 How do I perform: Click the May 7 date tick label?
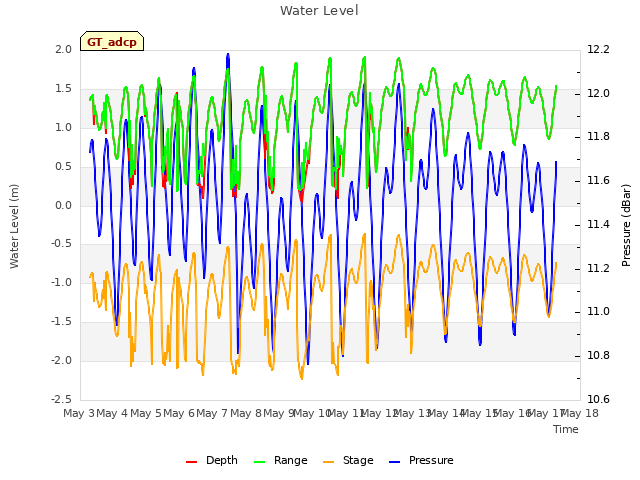pos(212,413)
